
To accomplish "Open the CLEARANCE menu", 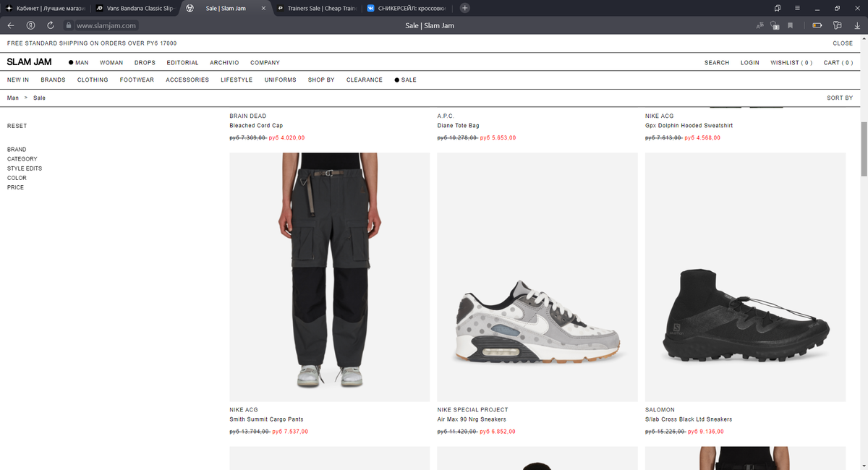I will click(x=365, y=80).
